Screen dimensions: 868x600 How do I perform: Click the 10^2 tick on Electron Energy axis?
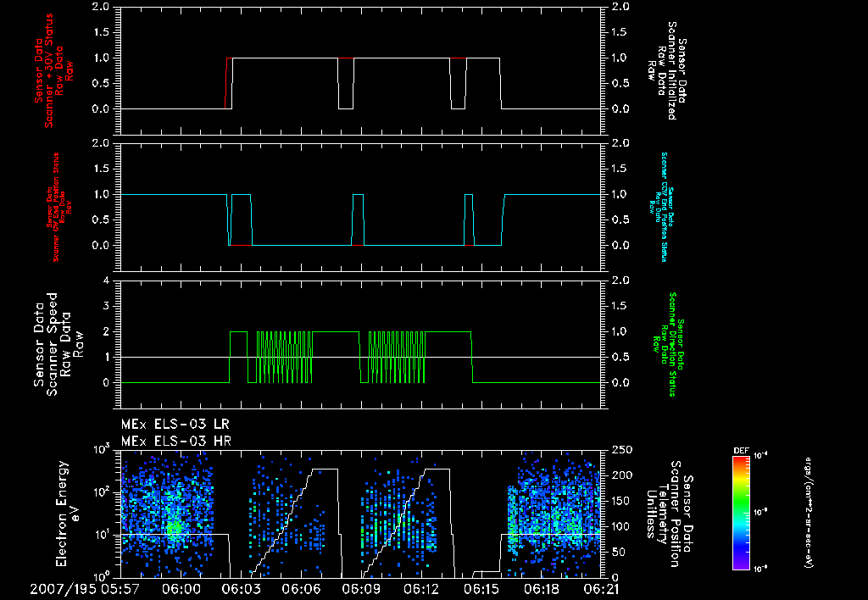click(102, 492)
